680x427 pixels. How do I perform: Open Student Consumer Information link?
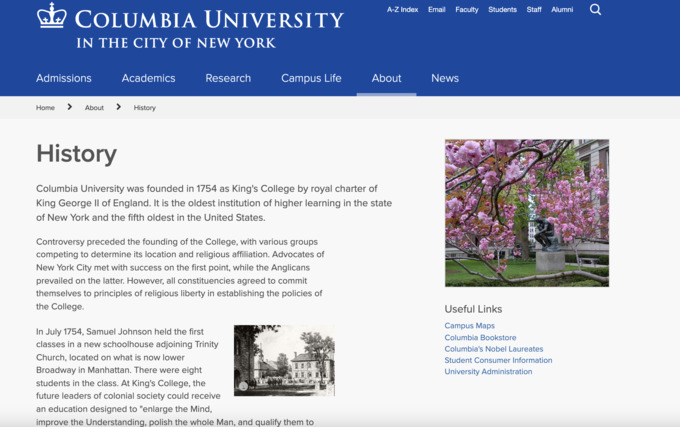(498, 360)
